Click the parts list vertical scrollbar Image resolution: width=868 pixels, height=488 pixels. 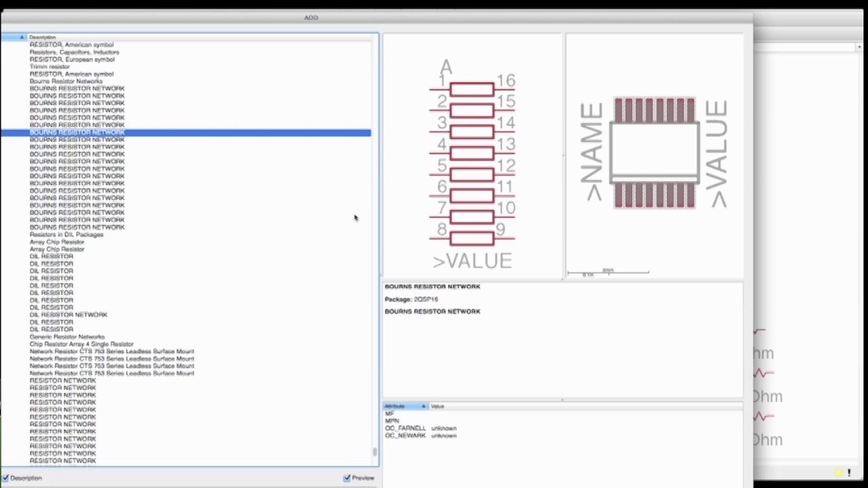[374, 452]
